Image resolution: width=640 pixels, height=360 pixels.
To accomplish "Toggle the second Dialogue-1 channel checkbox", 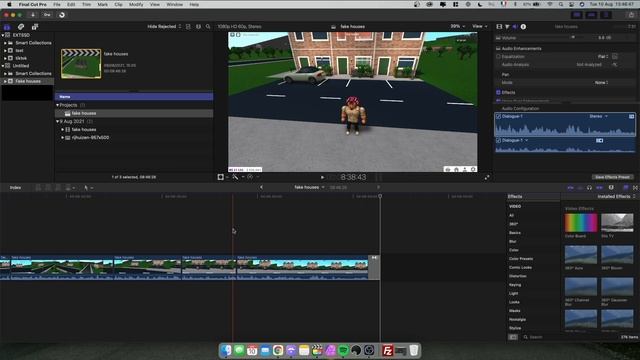I will click(498, 140).
